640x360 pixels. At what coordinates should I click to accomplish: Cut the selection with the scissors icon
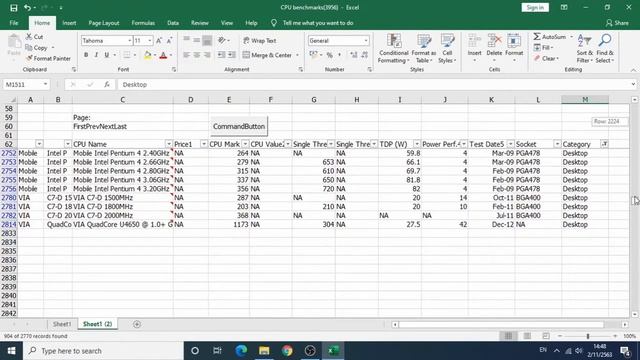point(34,37)
